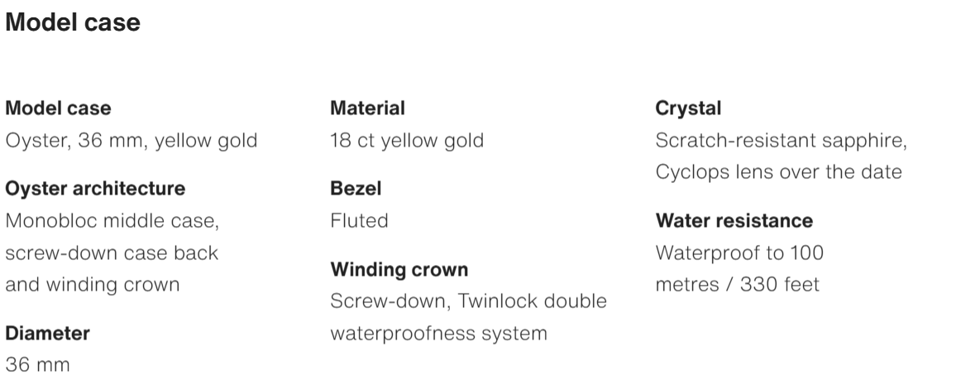This screenshot has height=390, width=980.
Task: Select the Winding crown heading
Action: tap(399, 270)
